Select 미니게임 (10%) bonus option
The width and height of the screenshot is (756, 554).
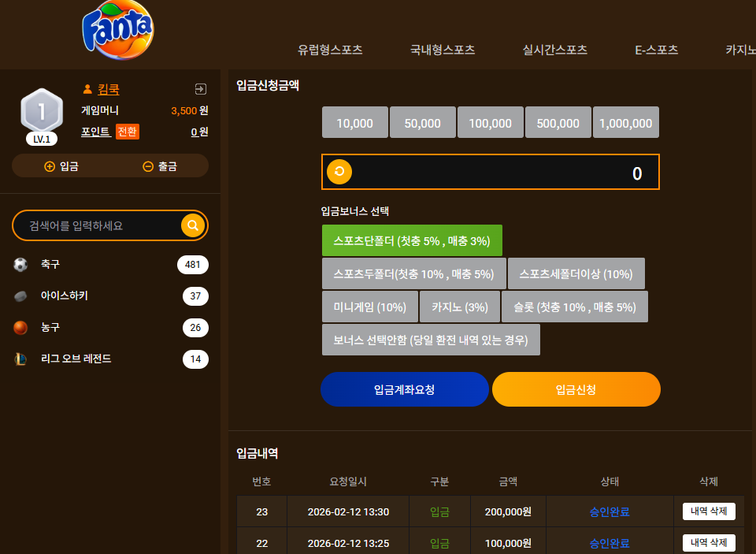point(370,307)
